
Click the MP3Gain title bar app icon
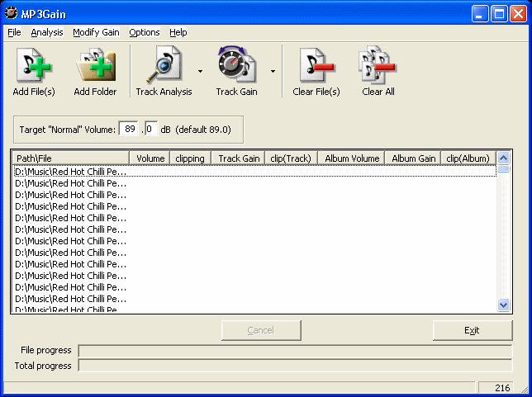(x=12, y=13)
